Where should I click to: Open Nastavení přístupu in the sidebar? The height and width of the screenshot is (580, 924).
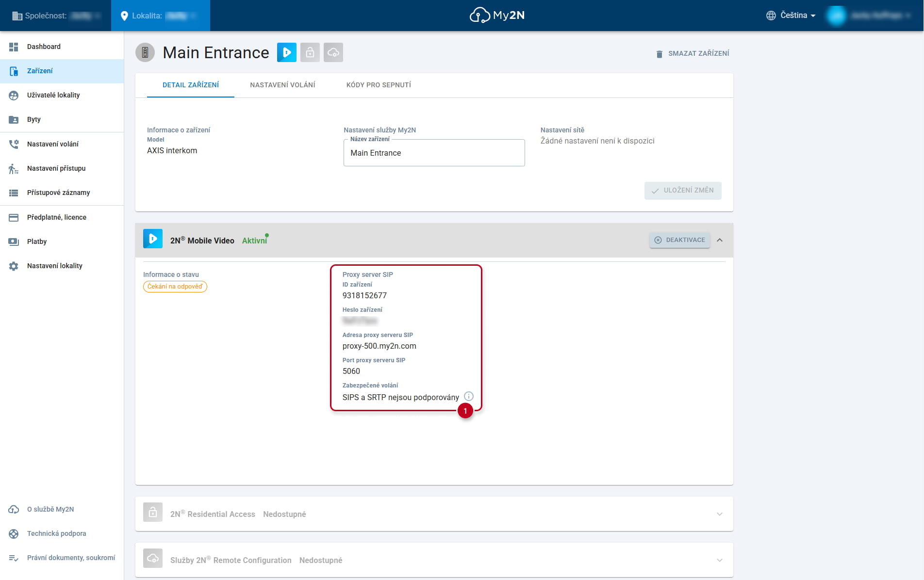point(62,168)
